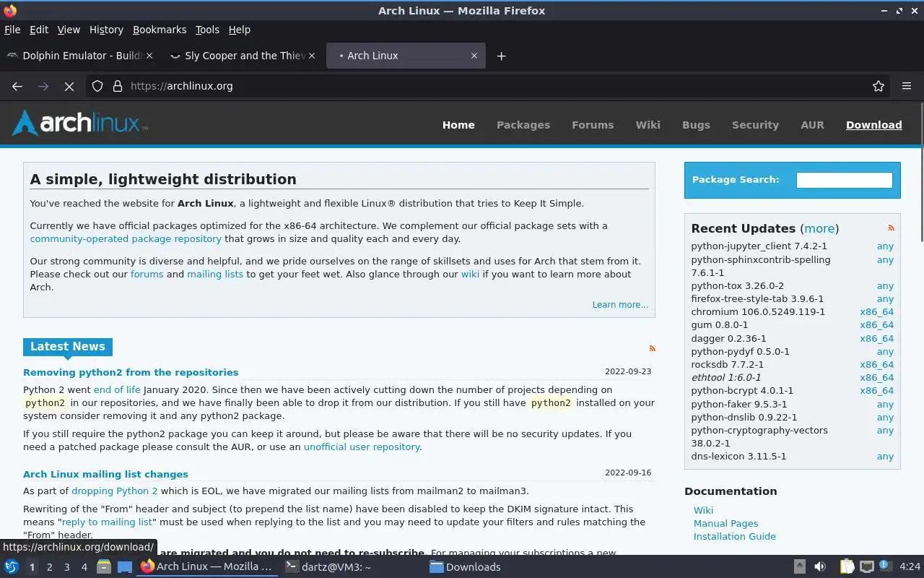Open the Help menu
Image resolution: width=924 pixels, height=578 pixels.
tap(239, 30)
